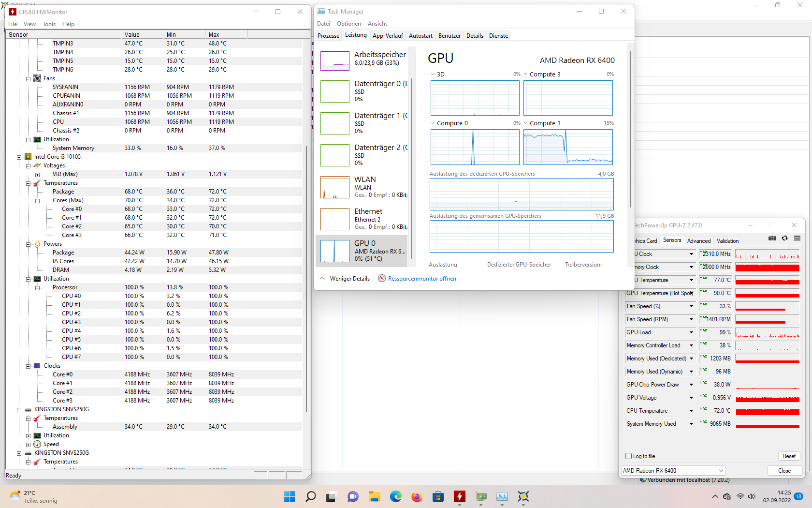812x508 pixels.
Task: Open the Optionen menu in Task Manager
Action: coord(349,24)
